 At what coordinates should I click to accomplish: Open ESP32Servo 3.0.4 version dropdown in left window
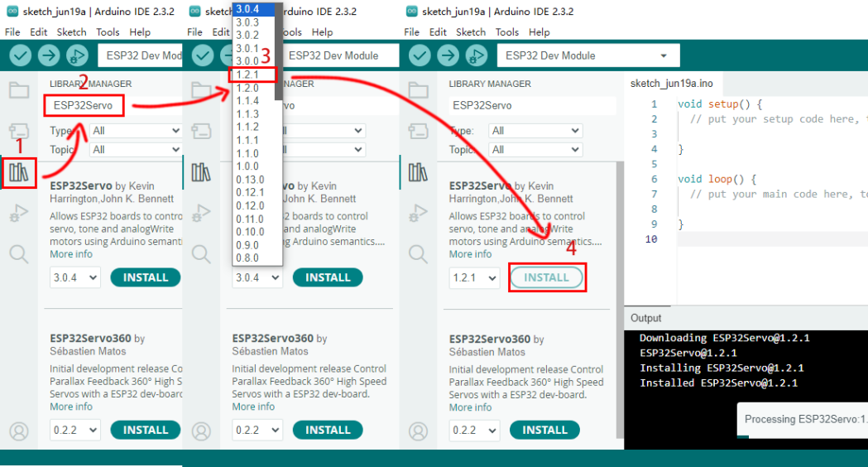74,277
